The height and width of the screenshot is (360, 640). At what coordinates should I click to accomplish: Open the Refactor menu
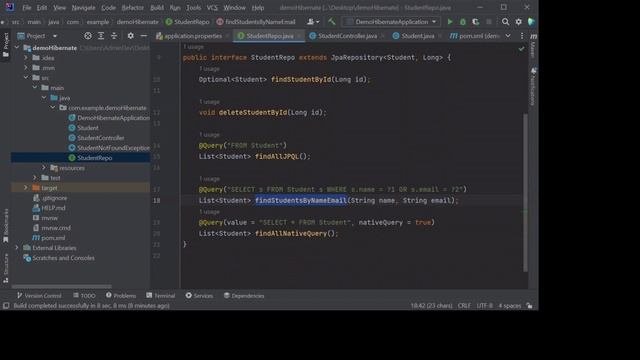pyautogui.click(x=133, y=8)
